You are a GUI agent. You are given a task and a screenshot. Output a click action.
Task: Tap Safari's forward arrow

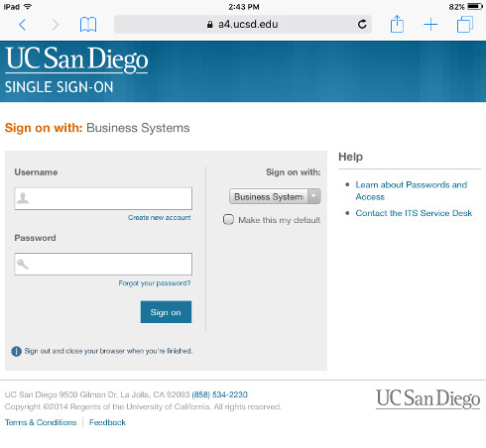click(x=56, y=25)
